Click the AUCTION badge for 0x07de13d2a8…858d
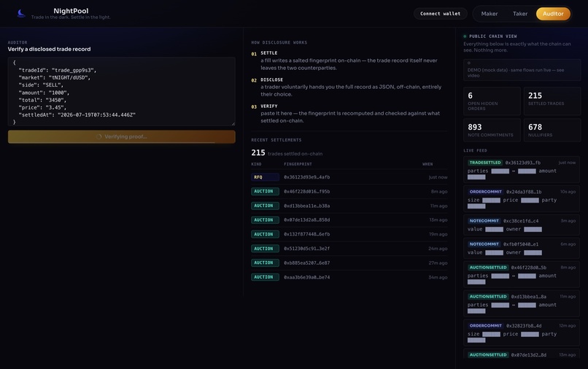 point(265,220)
